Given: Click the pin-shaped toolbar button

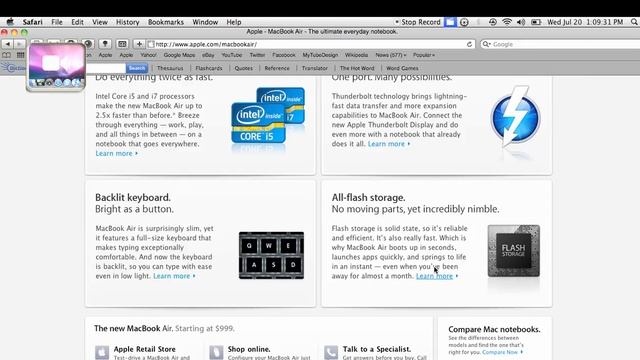Looking at the screenshot, I should point(105,44).
